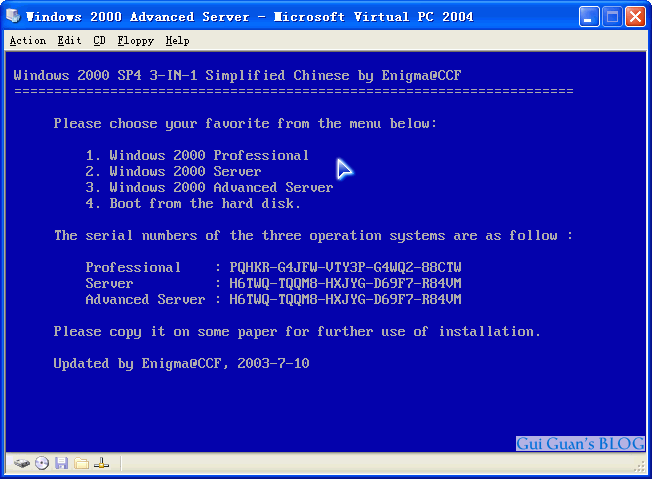Image resolution: width=652 pixels, height=479 pixels.
Task: Click the window resize grip
Action: 640,467
